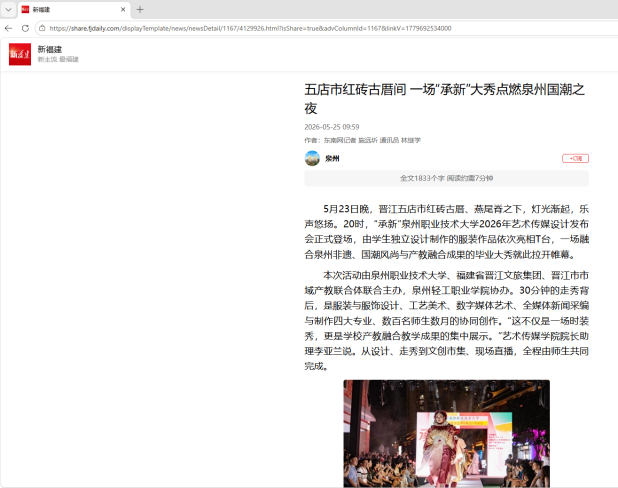
Task: Click the article headline 五店市红砖古厝间
Action: [x=444, y=99]
